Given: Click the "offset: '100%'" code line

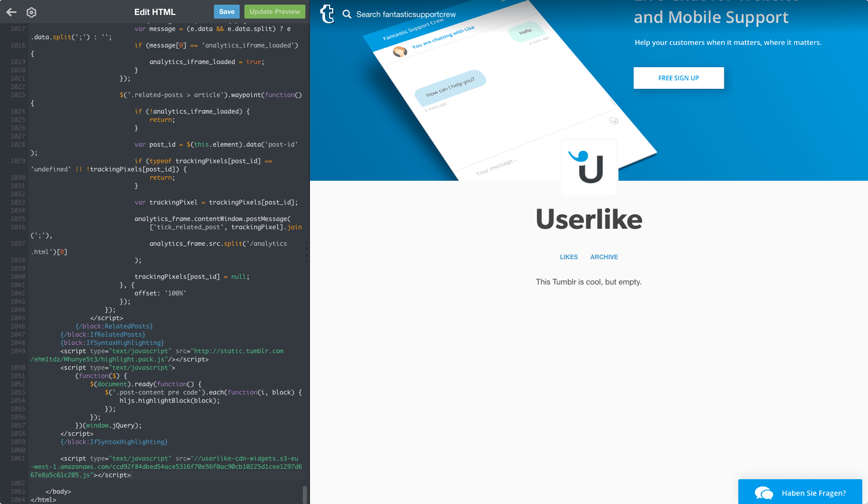Looking at the screenshot, I should point(160,293).
